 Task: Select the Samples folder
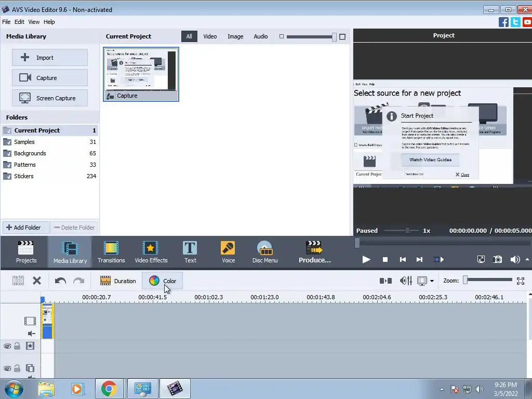click(49, 142)
